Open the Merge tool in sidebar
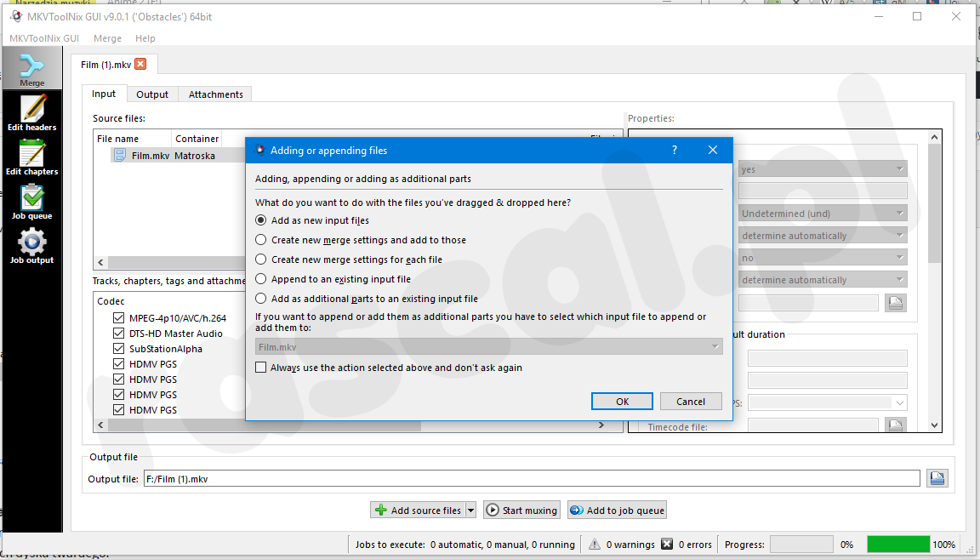The height and width of the screenshot is (559, 980). click(x=31, y=70)
